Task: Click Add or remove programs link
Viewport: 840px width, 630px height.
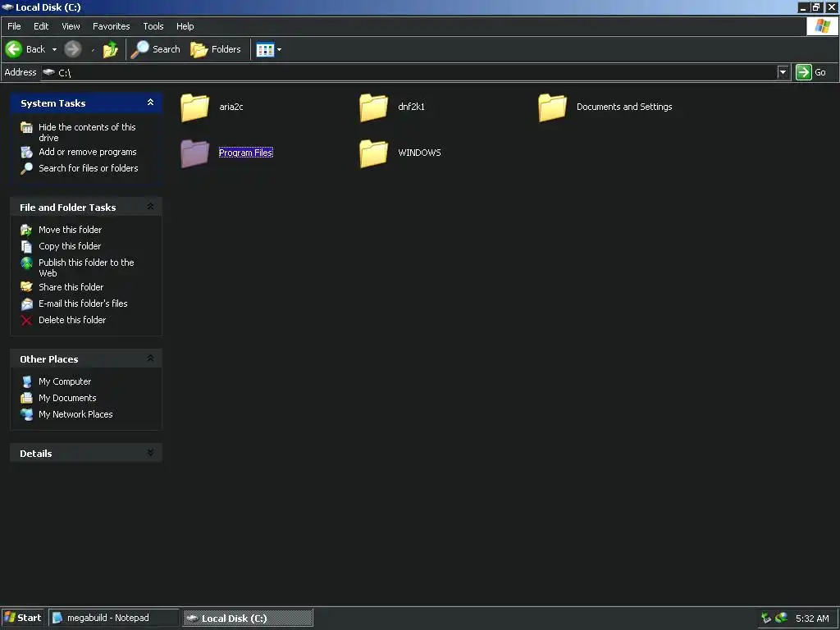Action: click(87, 152)
